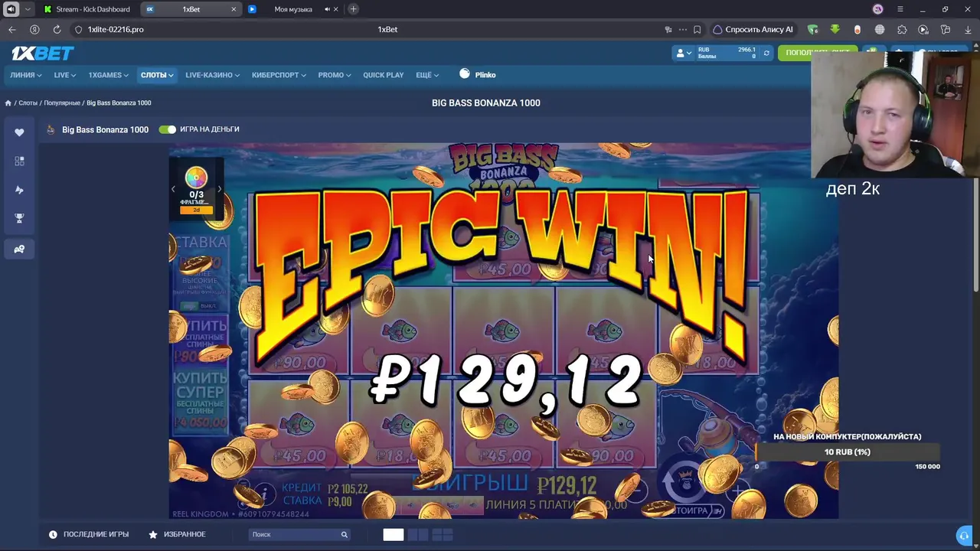Open the lightning icon in left sidebar
980x551 pixels.
(x=19, y=190)
